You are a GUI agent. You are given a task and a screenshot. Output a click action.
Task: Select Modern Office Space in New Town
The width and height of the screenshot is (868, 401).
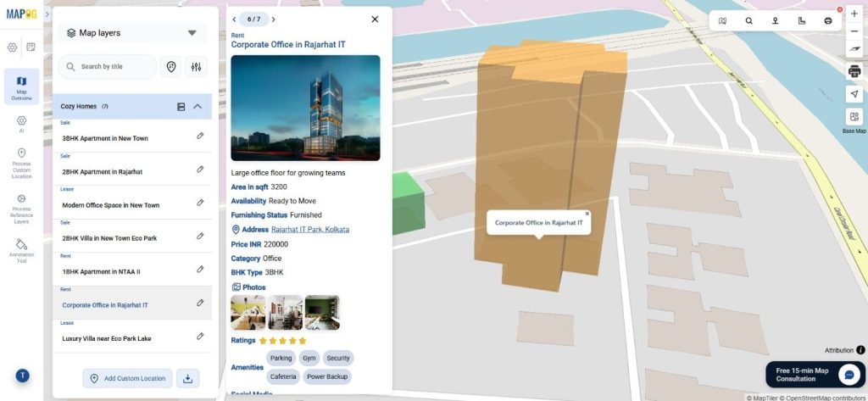(x=111, y=205)
